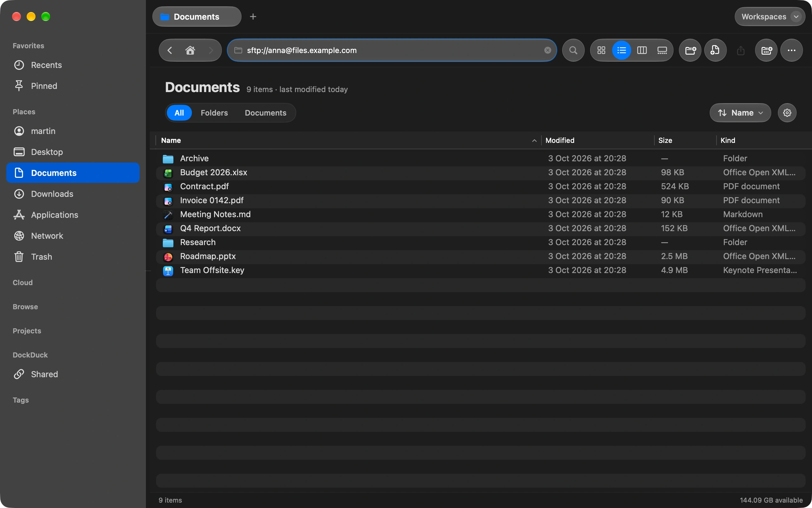Image resolution: width=812 pixels, height=508 pixels.
Task: Open Applications in the sidebar
Action: 73,215
